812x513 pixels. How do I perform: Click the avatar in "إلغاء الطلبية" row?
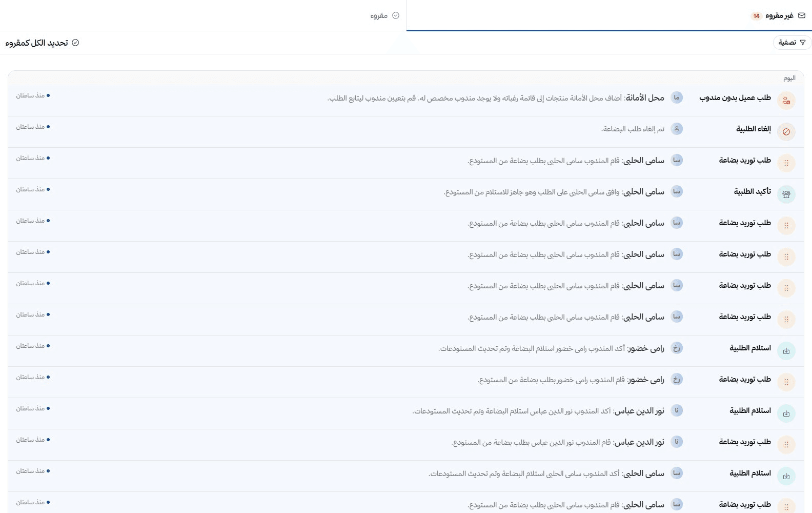(677, 129)
